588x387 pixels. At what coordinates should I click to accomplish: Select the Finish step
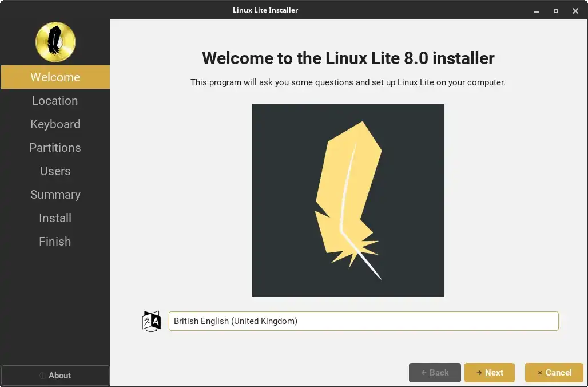pos(55,242)
